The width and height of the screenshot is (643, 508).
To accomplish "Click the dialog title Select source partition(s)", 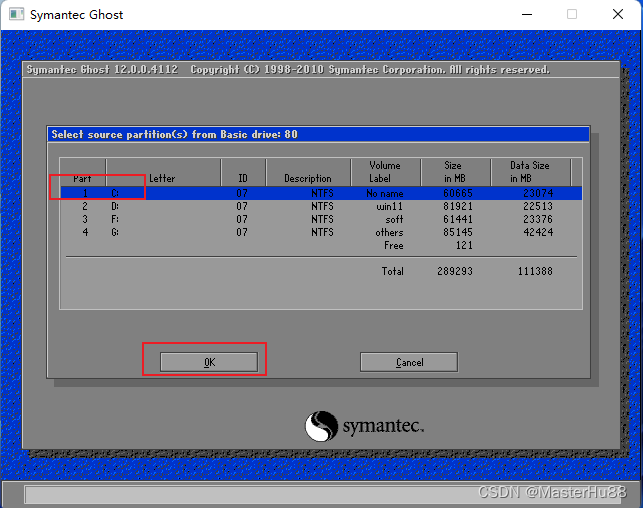I will (x=175, y=134).
